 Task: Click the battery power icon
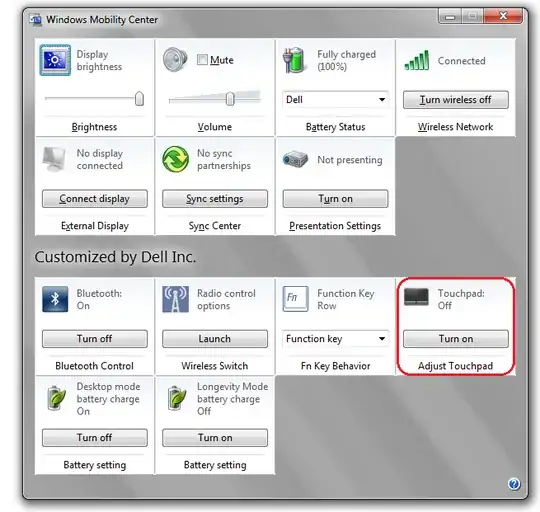[294, 60]
